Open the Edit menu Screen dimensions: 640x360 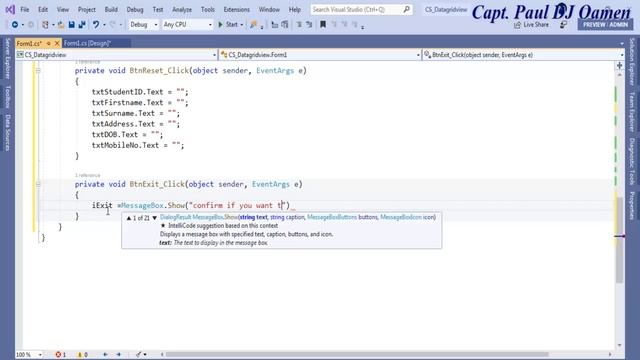coord(43,9)
